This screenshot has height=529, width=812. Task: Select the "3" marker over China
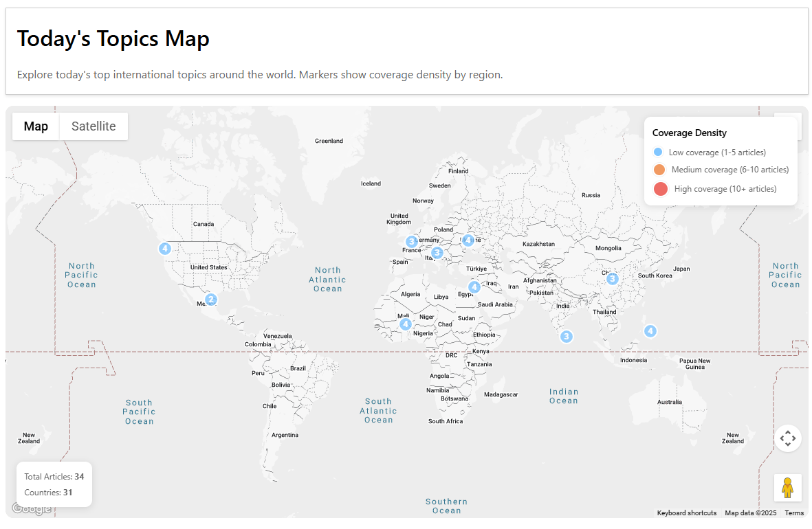(612, 279)
